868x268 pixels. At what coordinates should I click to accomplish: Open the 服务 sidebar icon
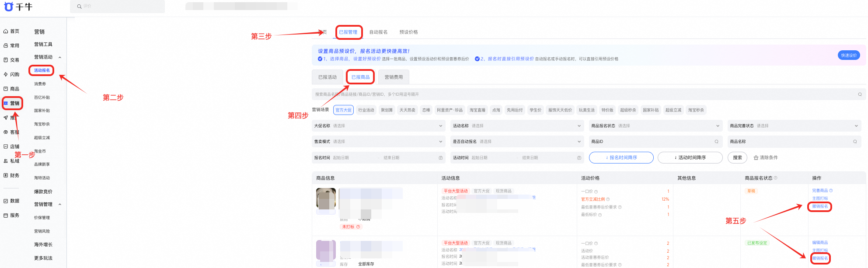click(6, 216)
